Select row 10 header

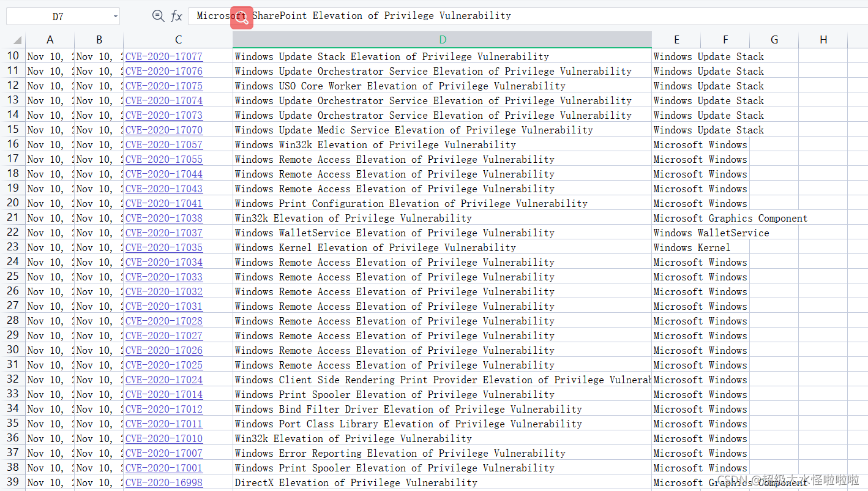(13, 56)
